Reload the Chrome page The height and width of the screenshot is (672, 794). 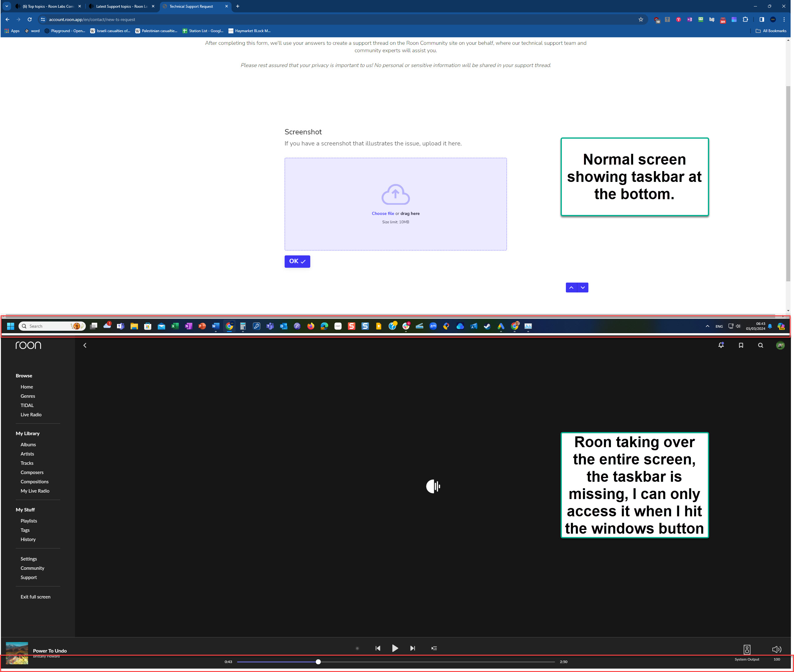coord(30,19)
